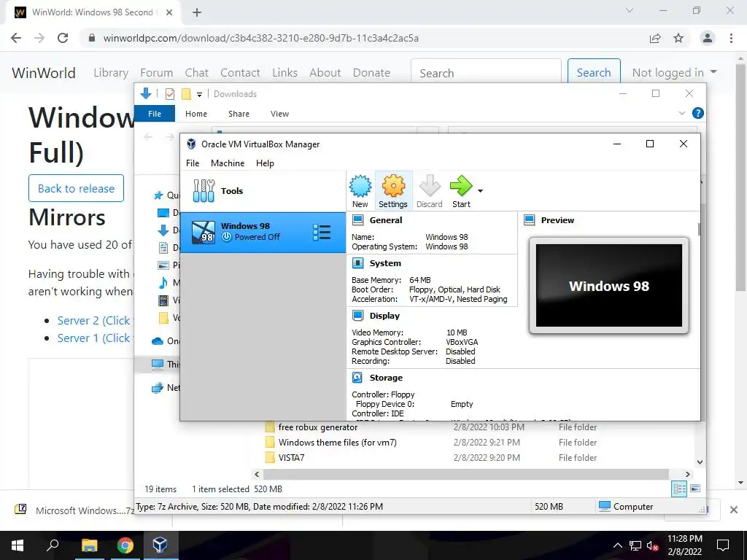The image size is (747, 560).
Task: Select Tools in VirtualBox sidebar
Action: pos(263,191)
